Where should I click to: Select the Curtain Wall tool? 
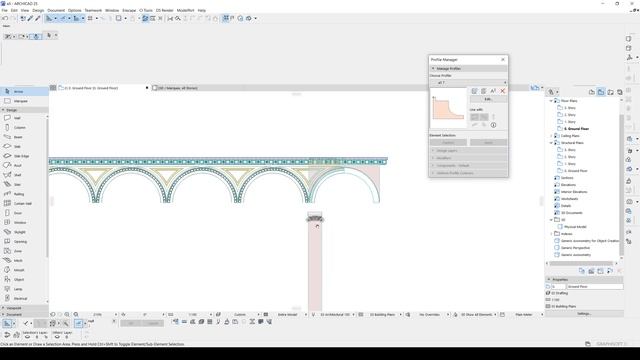pos(23,203)
